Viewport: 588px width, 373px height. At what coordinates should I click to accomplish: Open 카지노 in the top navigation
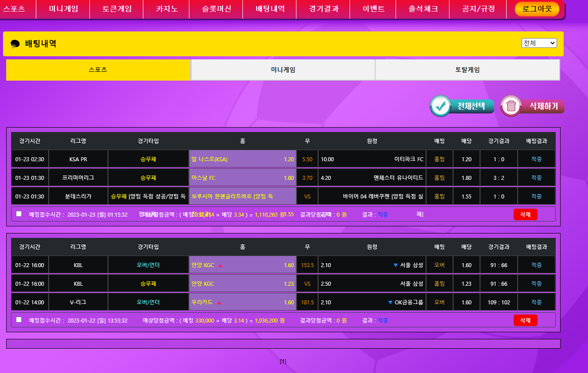[x=167, y=9]
